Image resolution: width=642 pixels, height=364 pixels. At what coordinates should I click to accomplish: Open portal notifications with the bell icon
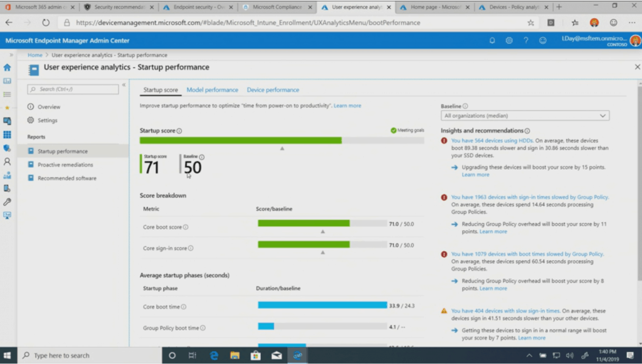(492, 41)
